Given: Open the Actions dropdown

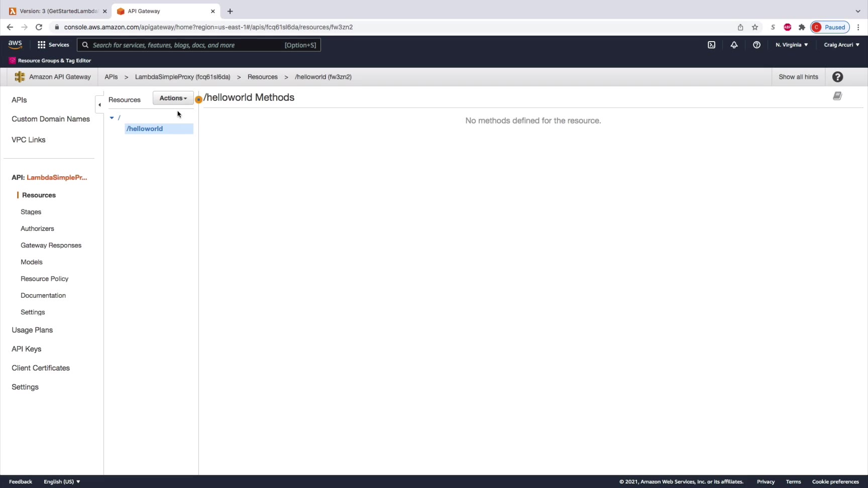Looking at the screenshot, I should point(173,98).
